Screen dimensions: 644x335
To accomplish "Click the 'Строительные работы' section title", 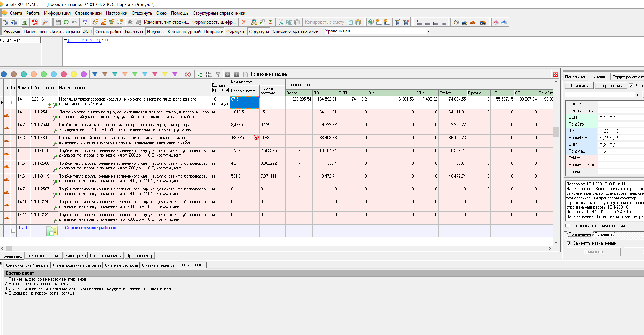I will click(91, 228).
